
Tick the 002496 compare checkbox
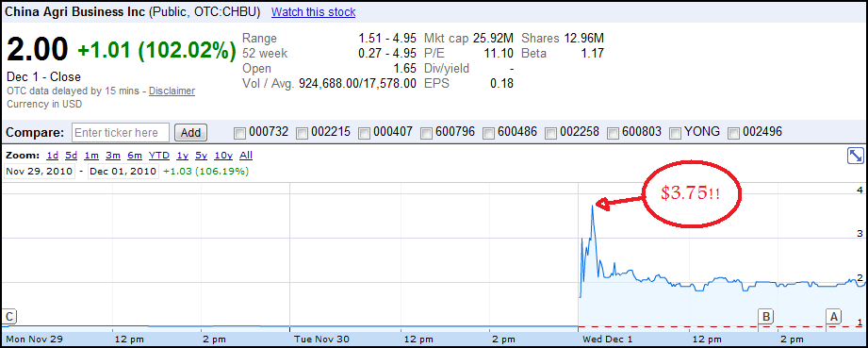point(733,133)
